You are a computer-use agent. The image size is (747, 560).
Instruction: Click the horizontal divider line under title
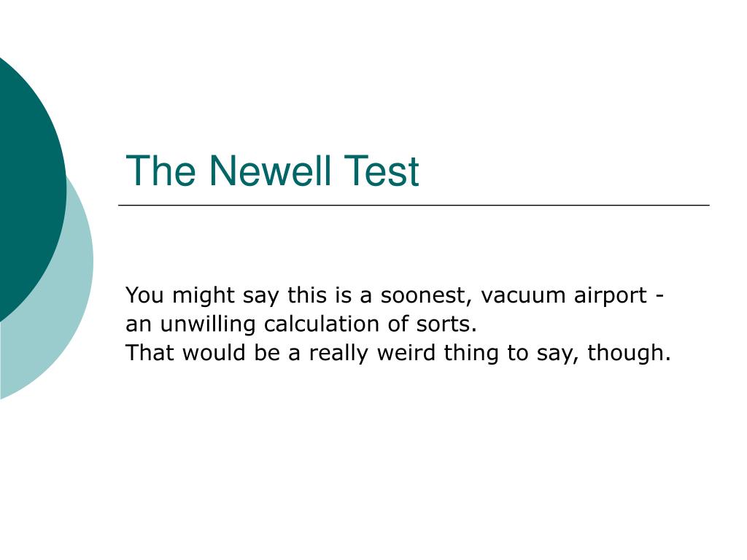click(414, 205)
